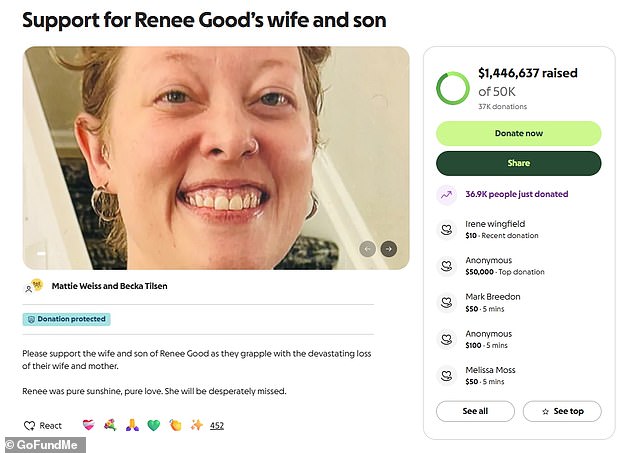Viewport: 634px width, 453px height.
Task: React with the praying hands emoji
Action: 131,425
